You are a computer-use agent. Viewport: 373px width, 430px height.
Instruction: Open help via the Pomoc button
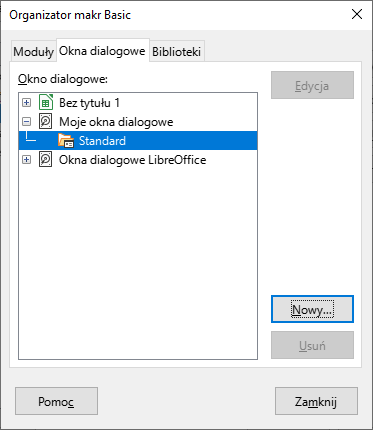point(56,401)
